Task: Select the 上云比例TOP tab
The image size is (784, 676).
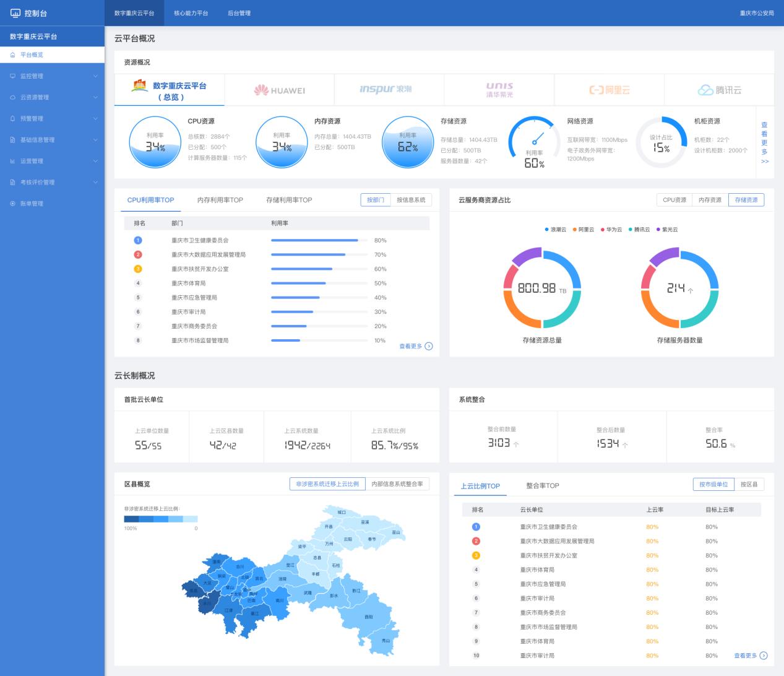Action: [480, 486]
